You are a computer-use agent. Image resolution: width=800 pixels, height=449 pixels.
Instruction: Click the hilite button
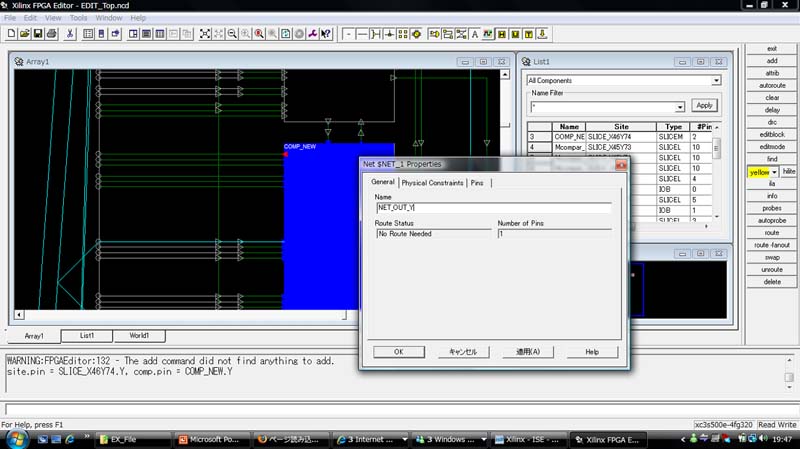click(x=789, y=172)
